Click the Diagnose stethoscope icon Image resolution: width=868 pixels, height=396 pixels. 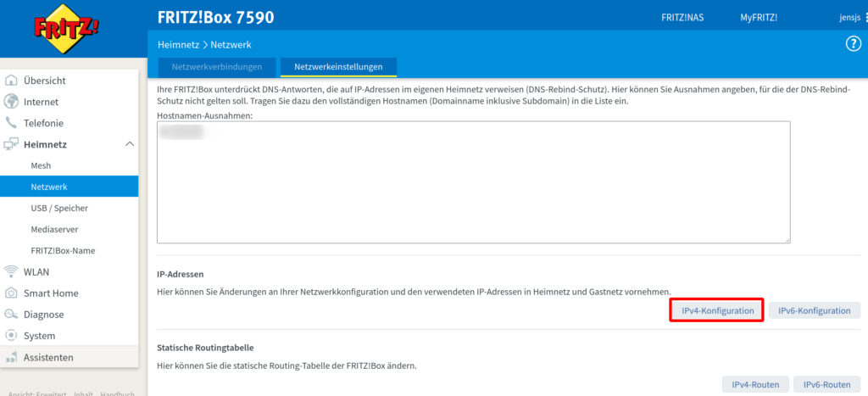point(10,314)
